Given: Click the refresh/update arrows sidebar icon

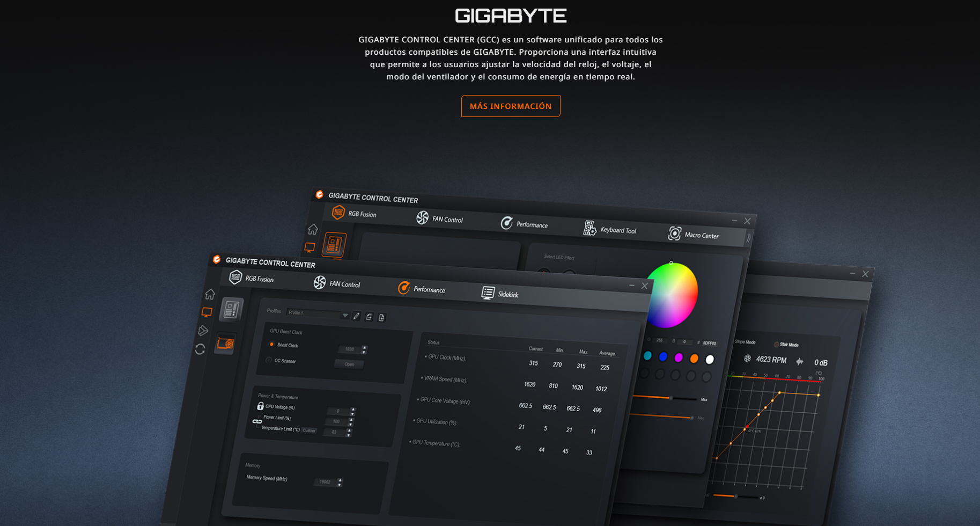Looking at the screenshot, I should coord(200,349).
